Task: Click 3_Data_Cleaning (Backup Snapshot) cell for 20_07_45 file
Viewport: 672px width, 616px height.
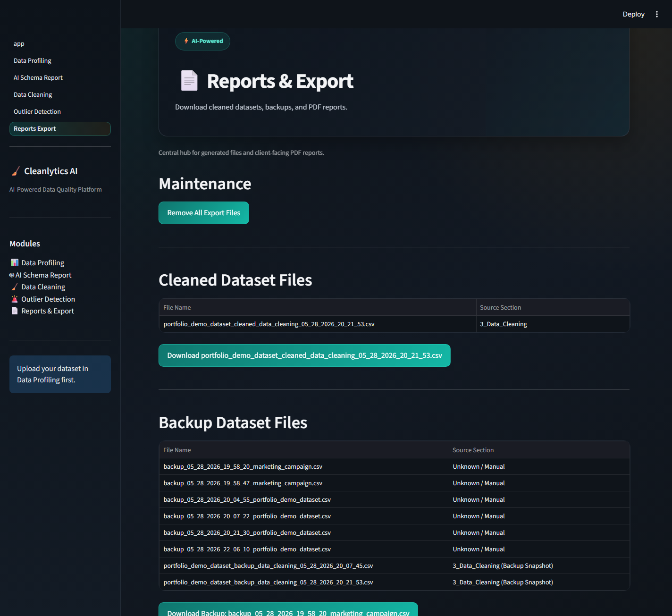Action: click(539, 565)
